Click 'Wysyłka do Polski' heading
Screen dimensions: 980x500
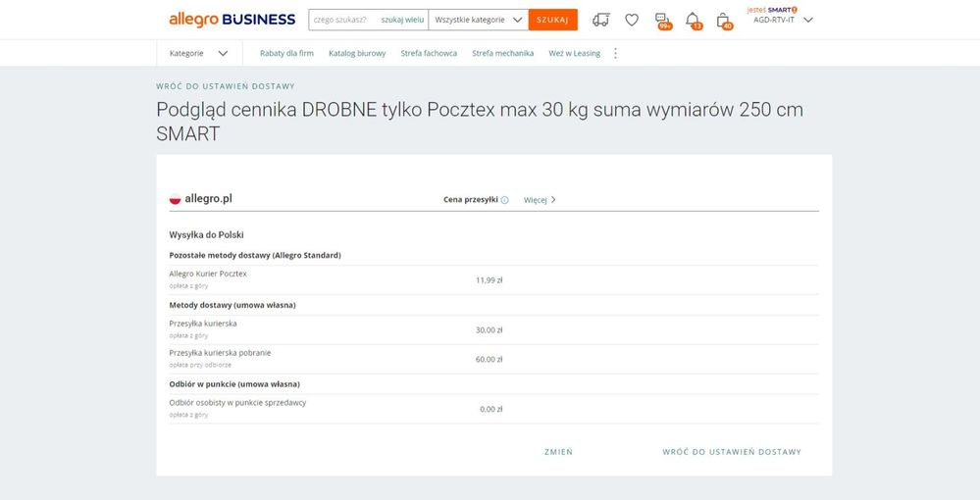[x=206, y=235]
